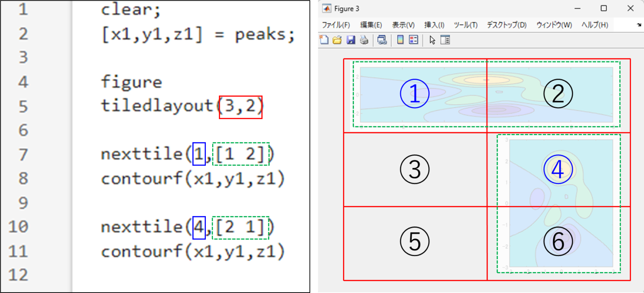Viewport: 644px width, 293px height.
Task: Enable plot edit mode with the arrow tool
Action: click(432, 40)
